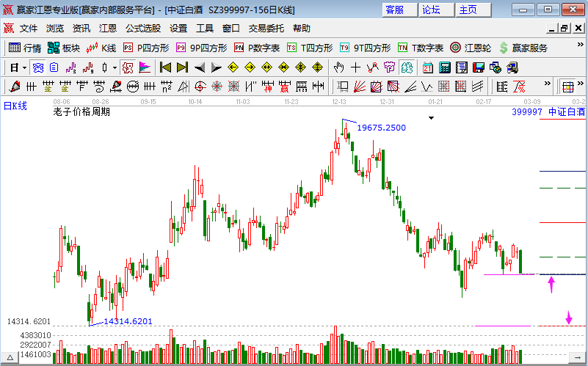
Task: Jump to the last bar
Action: (x=182, y=67)
